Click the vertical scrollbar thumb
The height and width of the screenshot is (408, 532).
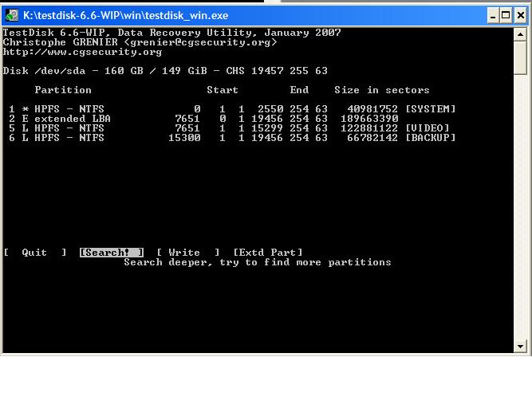point(520,57)
